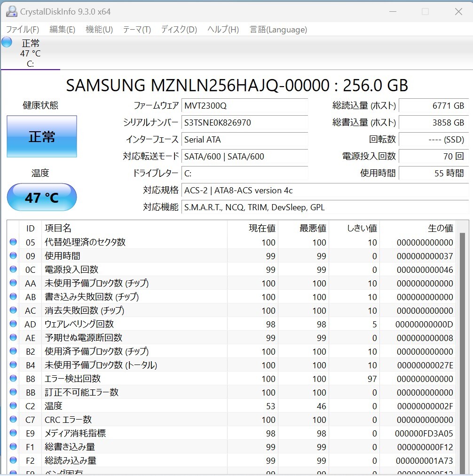Select the C: drive tab showing 正常 47 °C

(31, 53)
